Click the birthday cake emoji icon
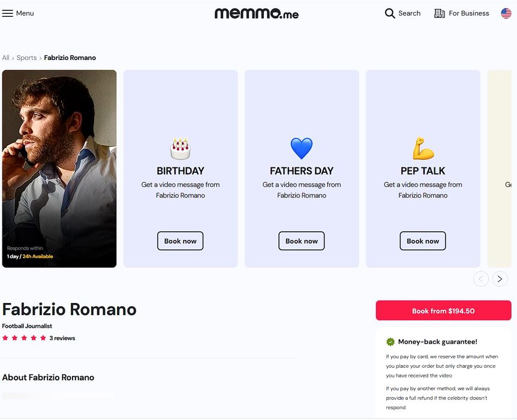Image resolution: width=517 pixels, height=420 pixels. pyautogui.click(x=180, y=148)
